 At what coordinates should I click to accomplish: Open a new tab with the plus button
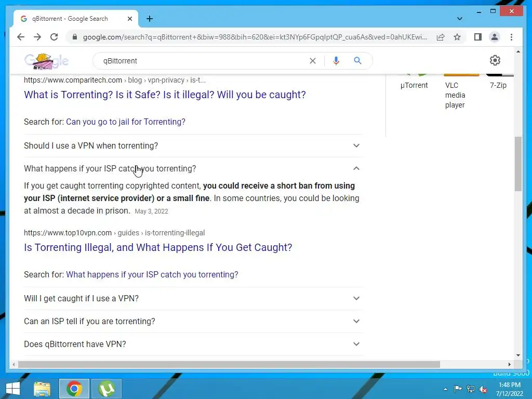150,19
